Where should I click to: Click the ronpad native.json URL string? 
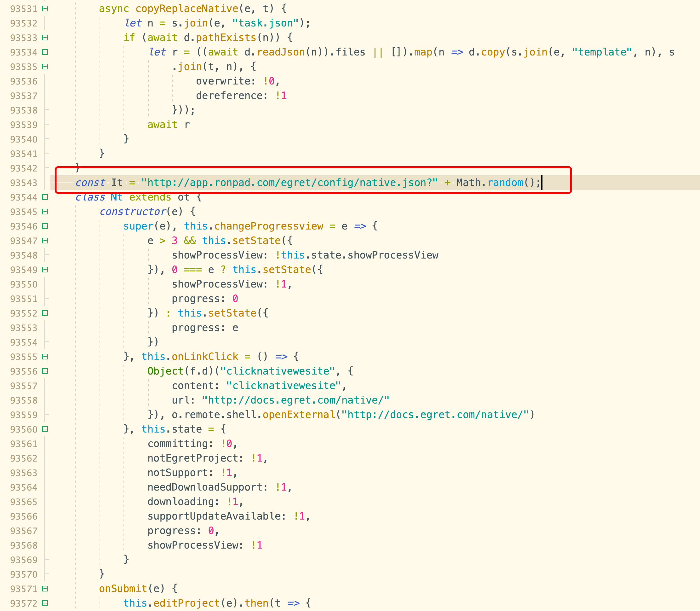(x=290, y=183)
